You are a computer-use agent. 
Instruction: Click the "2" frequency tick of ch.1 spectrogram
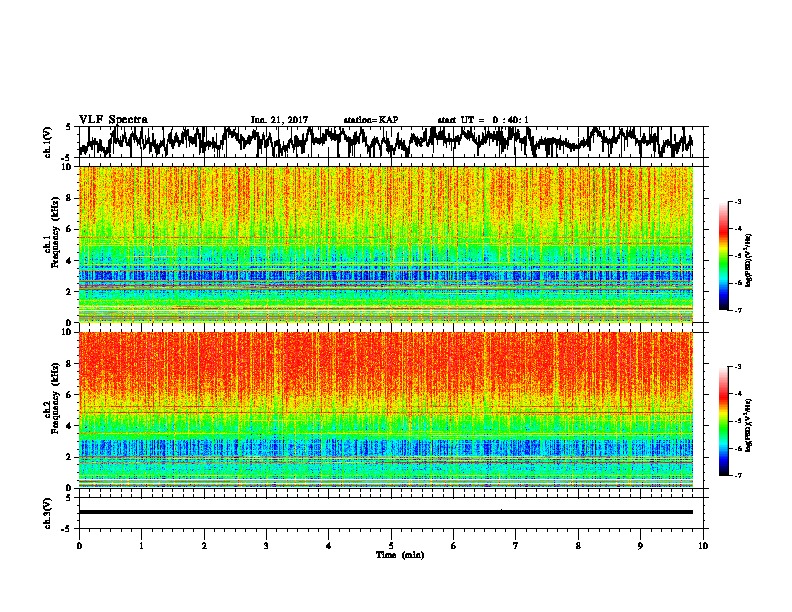(70, 291)
